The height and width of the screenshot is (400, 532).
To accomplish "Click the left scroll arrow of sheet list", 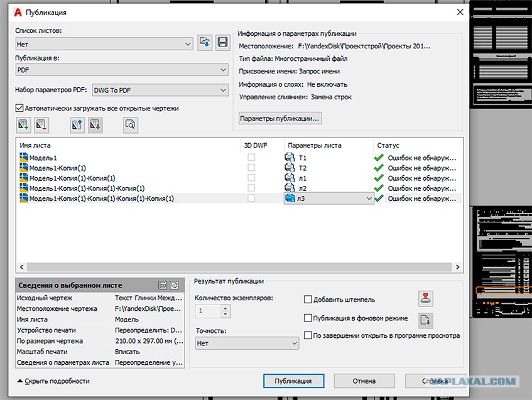I will tap(22, 267).
